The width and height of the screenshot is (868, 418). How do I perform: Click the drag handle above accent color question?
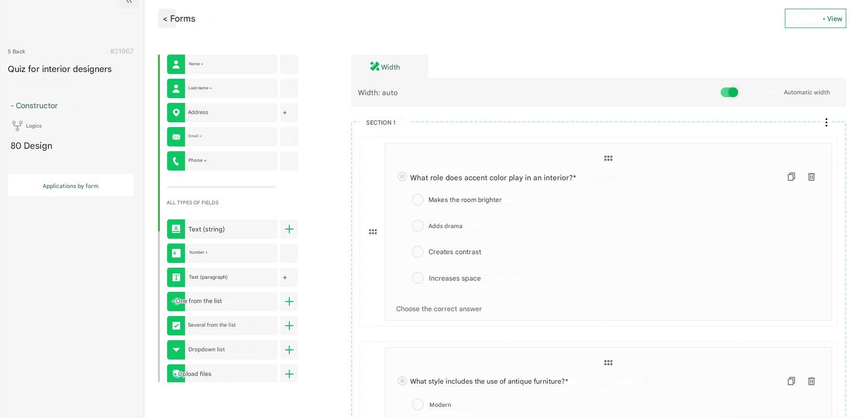(608, 159)
